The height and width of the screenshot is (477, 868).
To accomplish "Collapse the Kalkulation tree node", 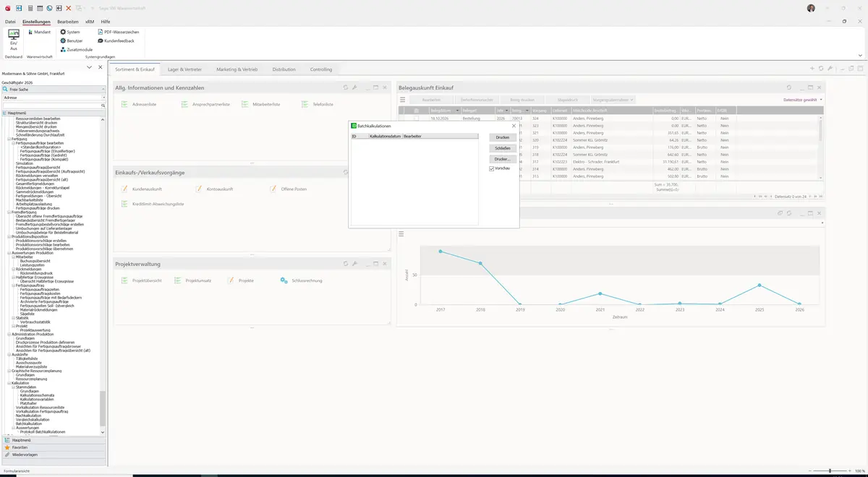I will (x=9, y=383).
